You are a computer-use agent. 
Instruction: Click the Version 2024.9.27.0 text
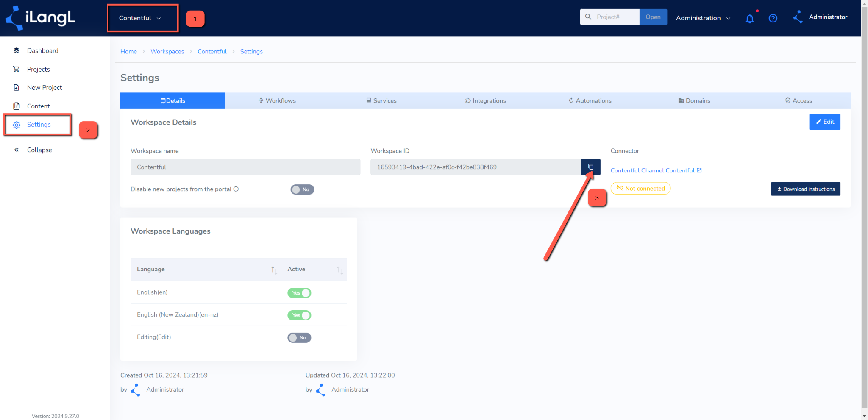56,416
